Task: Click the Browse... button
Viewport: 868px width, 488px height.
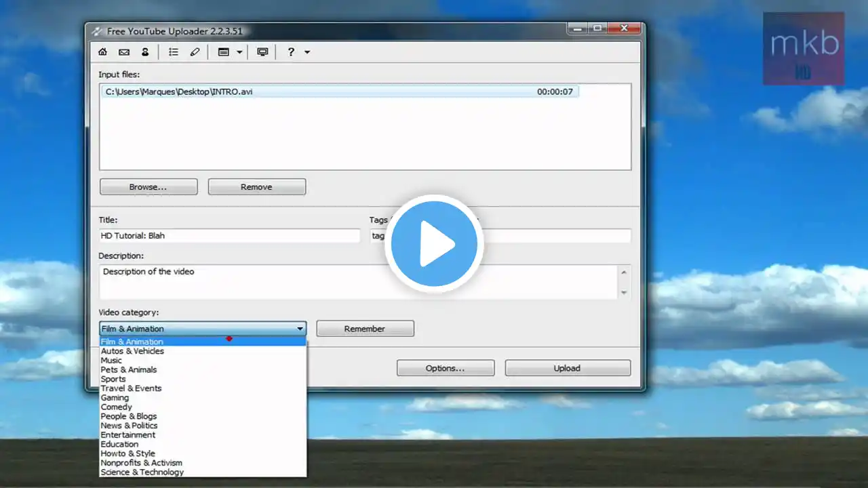Action: point(149,187)
